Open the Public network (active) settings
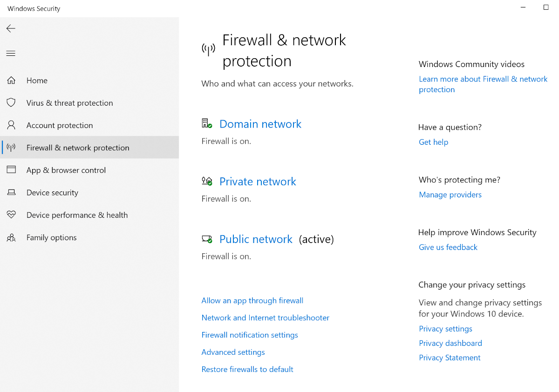The width and height of the screenshot is (559, 392). click(x=256, y=239)
